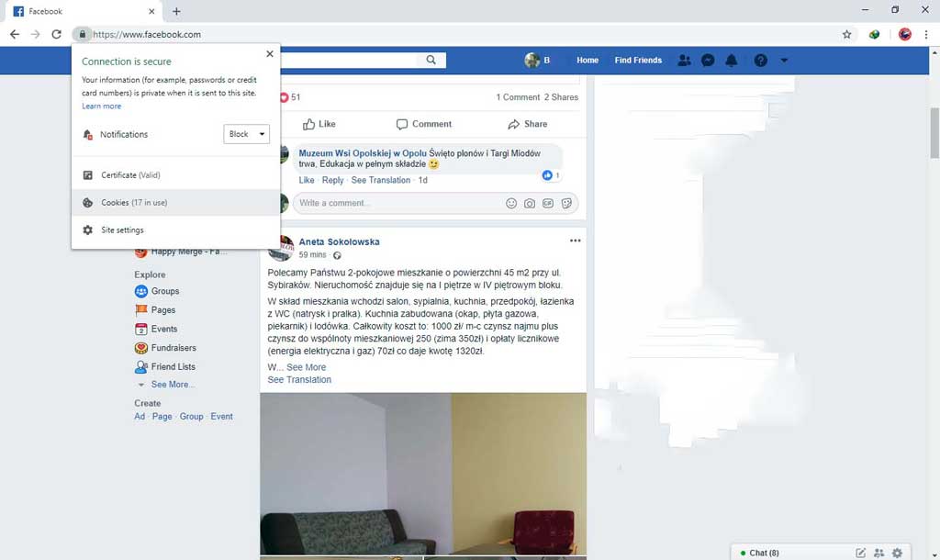Screen dimensions: 940x560
Task: Open post options three dots for Aneta's post
Action: [x=575, y=241]
